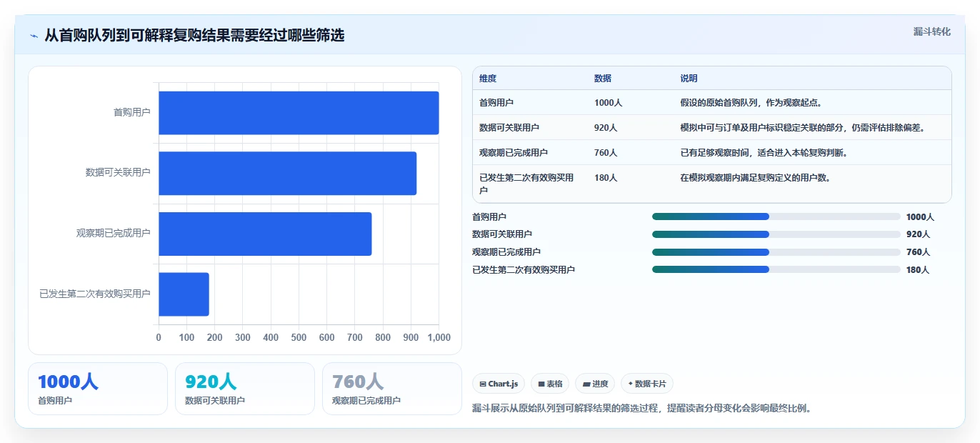This screenshot has width=980, height=443.
Task: Select the Chart.js chip
Action: point(499,384)
